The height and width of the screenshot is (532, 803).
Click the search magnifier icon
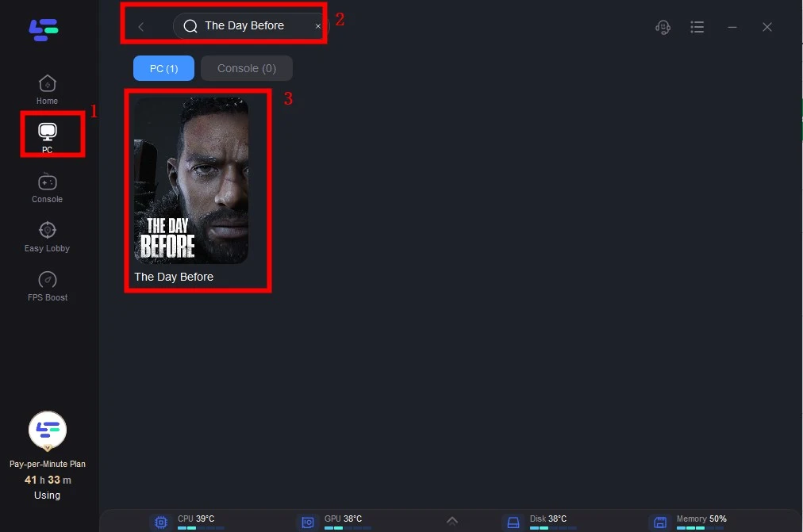(190, 26)
